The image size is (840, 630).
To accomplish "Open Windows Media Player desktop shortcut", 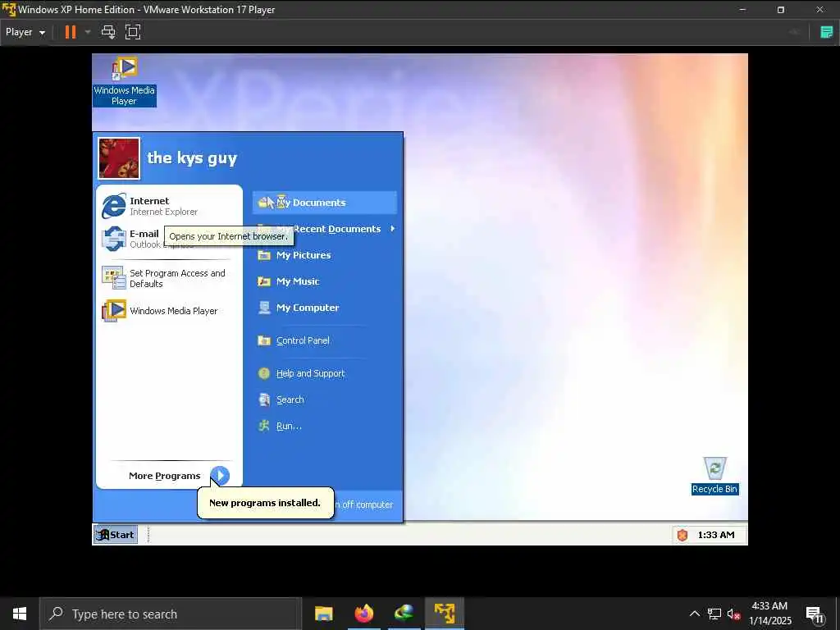I will click(125, 81).
